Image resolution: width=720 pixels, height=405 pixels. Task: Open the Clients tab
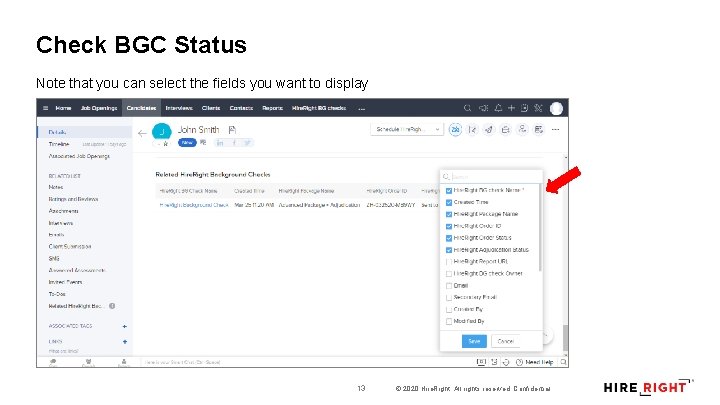coord(211,108)
